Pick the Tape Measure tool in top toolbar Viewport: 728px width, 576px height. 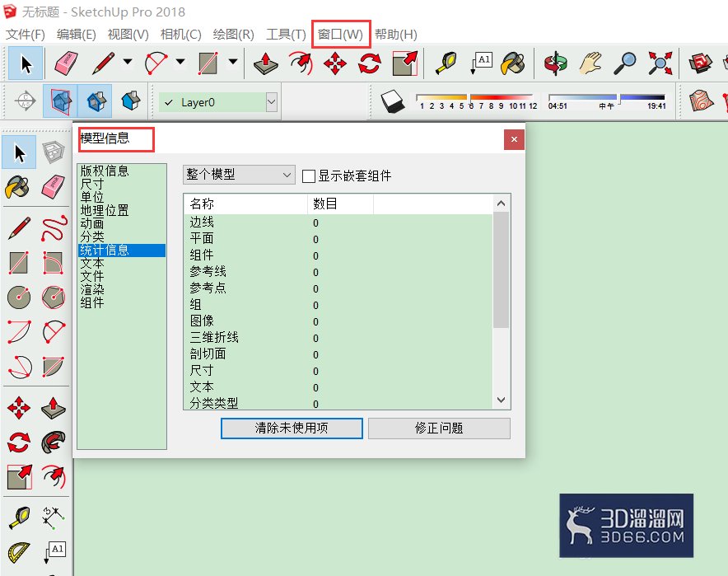click(x=446, y=63)
